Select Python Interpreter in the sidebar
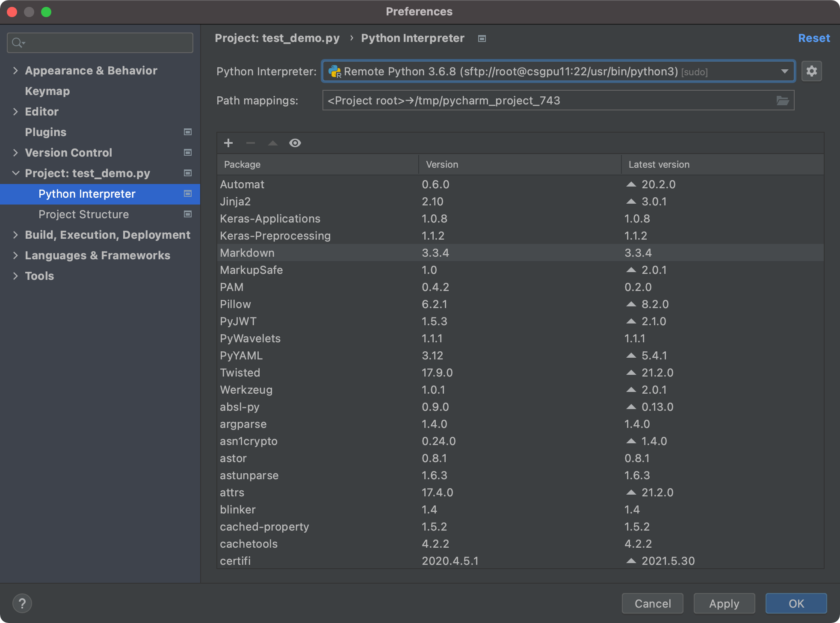 click(100, 194)
